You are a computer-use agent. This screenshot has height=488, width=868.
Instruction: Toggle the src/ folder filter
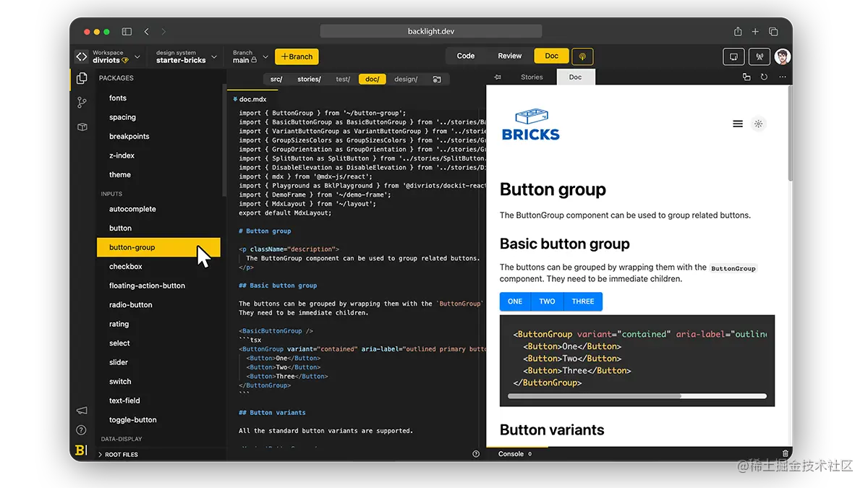tap(276, 80)
